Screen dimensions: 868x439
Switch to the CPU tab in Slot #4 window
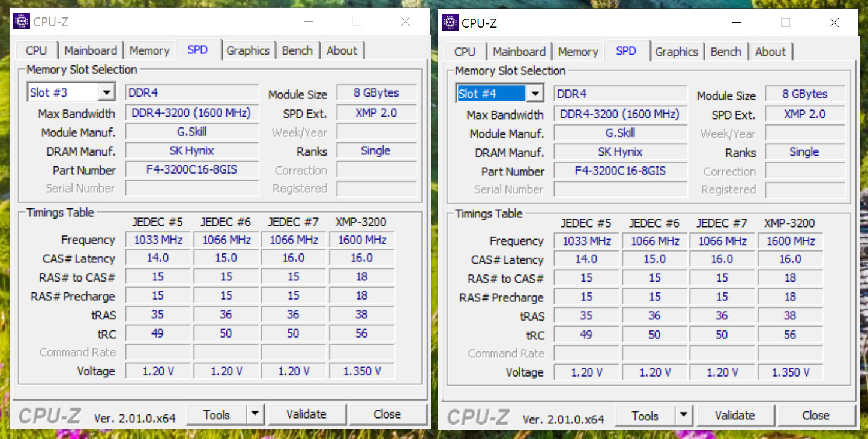[x=465, y=52]
